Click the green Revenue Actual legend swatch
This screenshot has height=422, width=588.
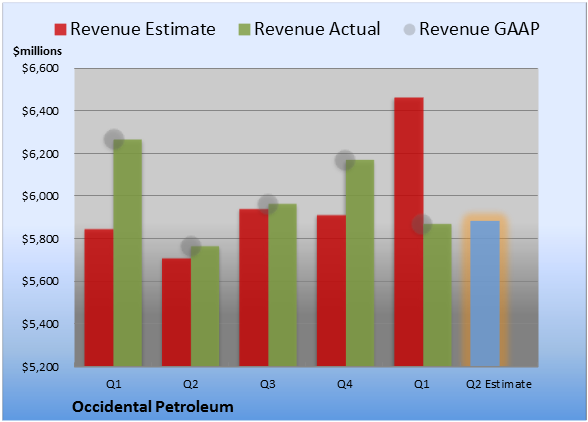point(244,29)
